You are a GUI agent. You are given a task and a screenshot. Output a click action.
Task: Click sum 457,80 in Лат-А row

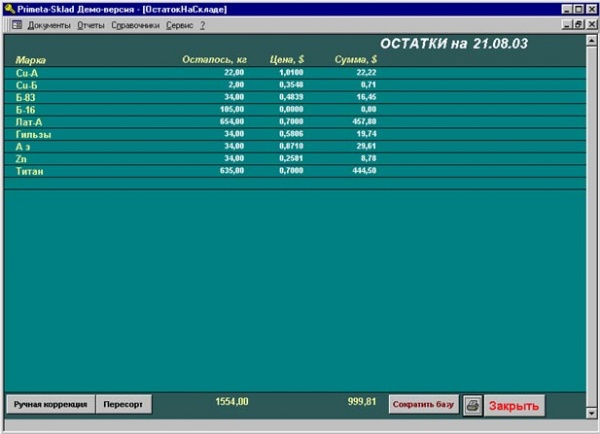[364, 121]
